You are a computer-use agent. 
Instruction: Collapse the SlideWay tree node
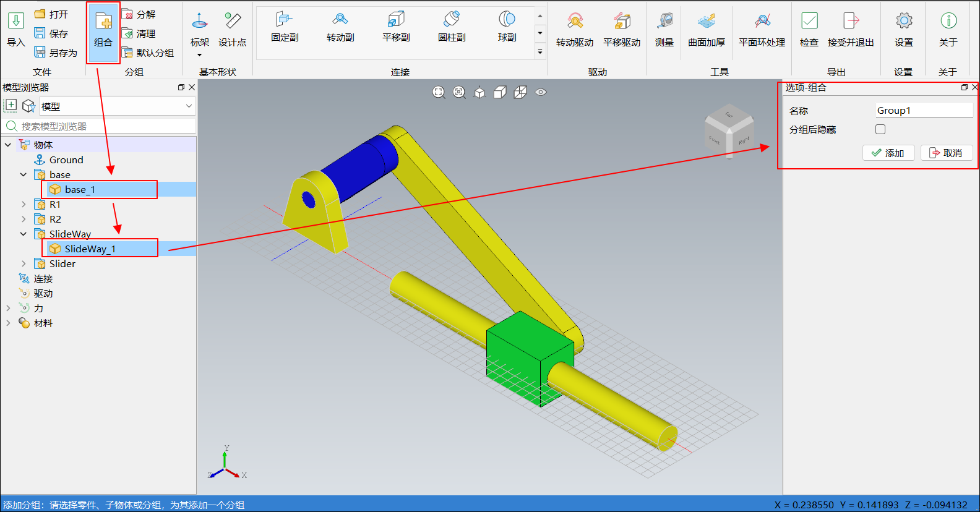[x=24, y=234]
